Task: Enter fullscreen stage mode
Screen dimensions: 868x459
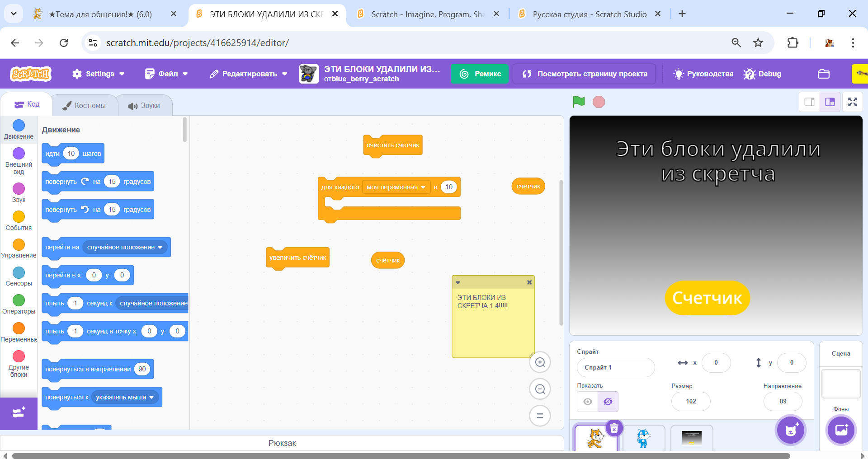Action: [852, 102]
